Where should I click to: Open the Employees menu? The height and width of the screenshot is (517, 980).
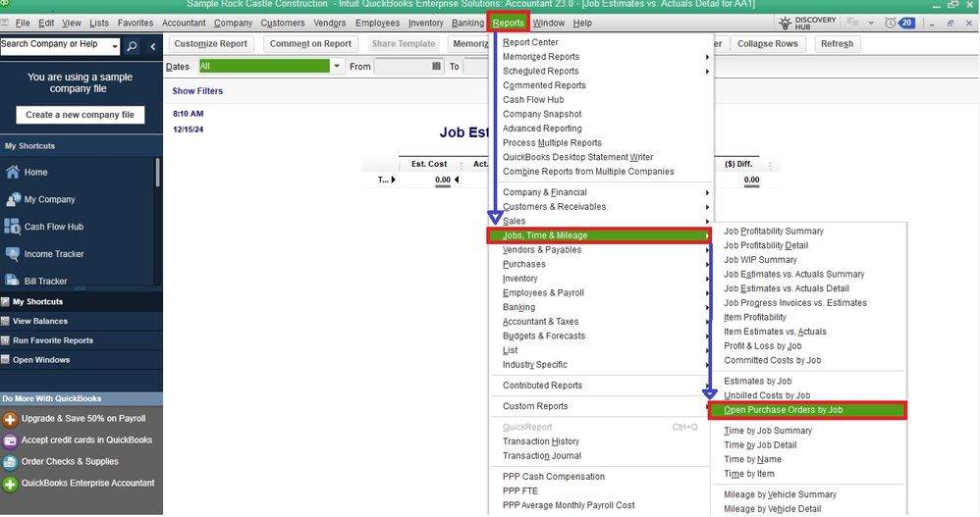[x=377, y=24]
